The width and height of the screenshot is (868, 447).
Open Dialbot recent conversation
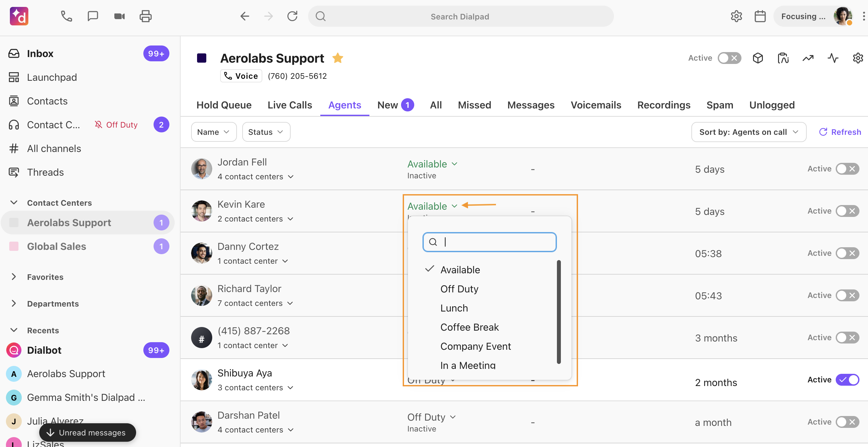tap(88, 350)
